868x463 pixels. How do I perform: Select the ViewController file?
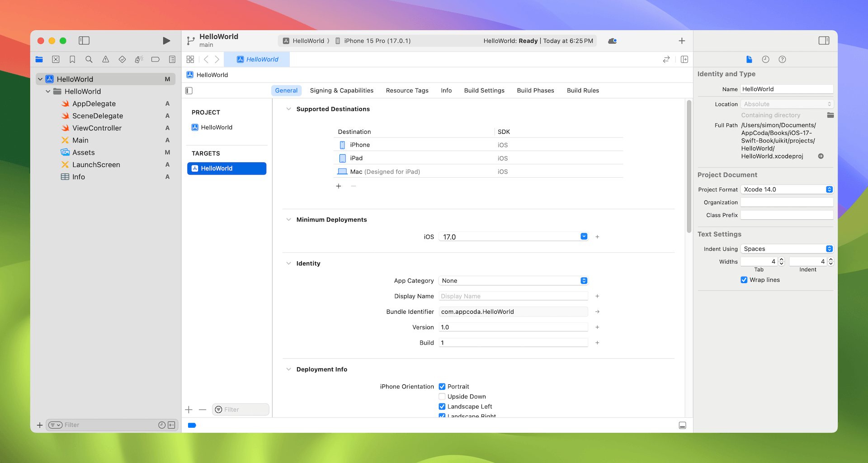click(x=97, y=128)
